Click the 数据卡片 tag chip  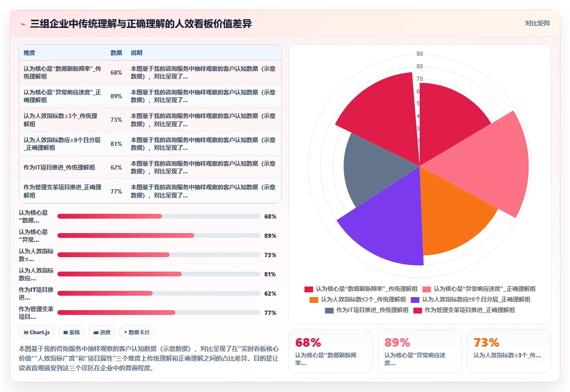point(137,332)
